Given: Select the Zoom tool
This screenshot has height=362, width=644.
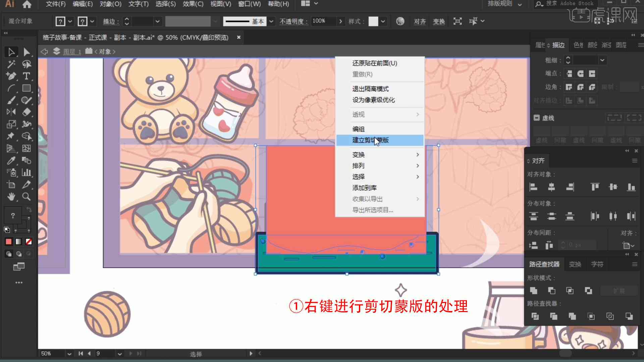Looking at the screenshot, I should point(26,197).
